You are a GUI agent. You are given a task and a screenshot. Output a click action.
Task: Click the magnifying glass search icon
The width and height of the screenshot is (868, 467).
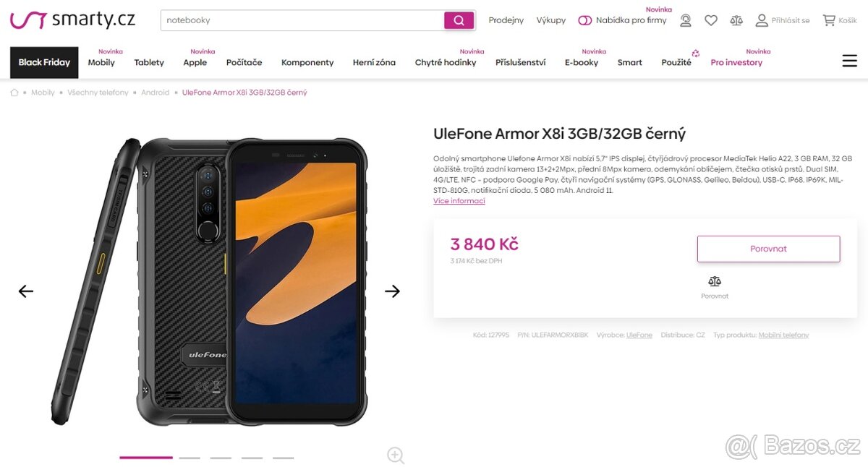pos(459,20)
